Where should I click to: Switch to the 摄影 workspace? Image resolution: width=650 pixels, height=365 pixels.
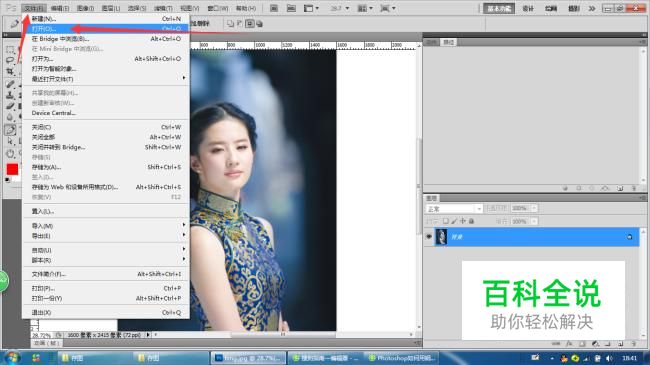point(574,8)
